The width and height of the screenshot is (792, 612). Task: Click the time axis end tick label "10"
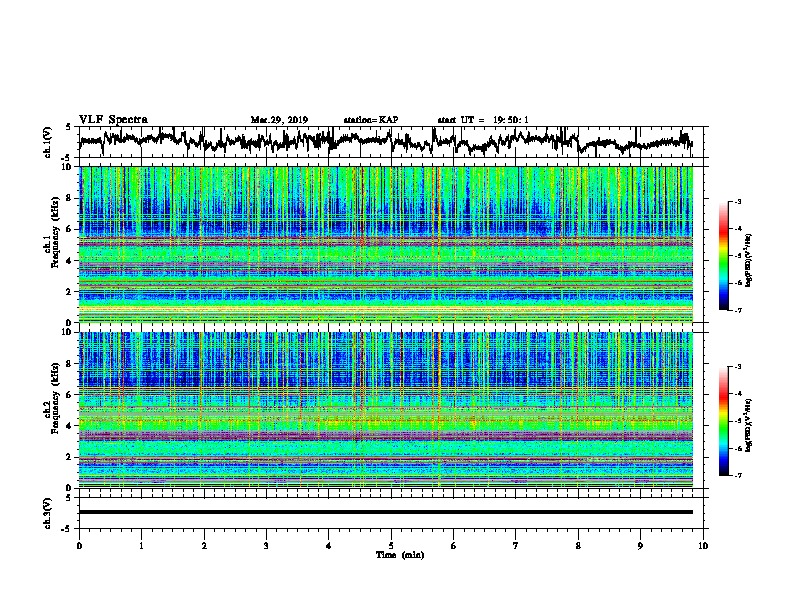703,546
